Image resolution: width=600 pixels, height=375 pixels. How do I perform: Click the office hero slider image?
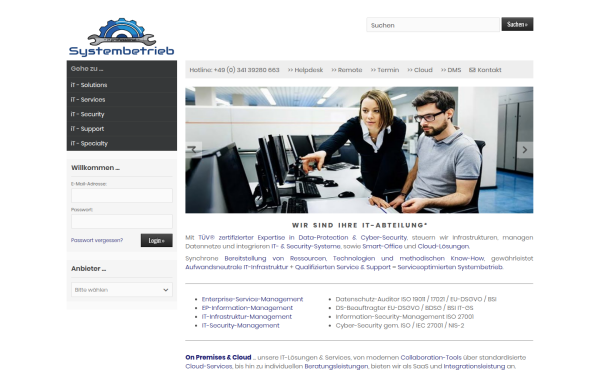coord(359,150)
